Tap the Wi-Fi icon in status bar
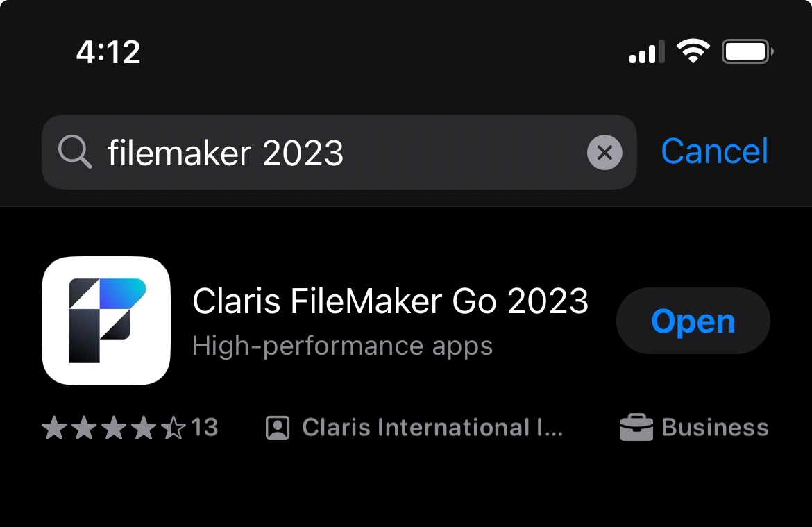This screenshot has width=812, height=527. click(692, 50)
